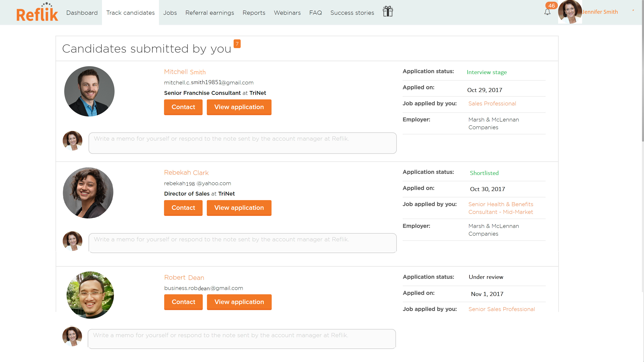Click the Shortlisted status
The image size is (644, 362).
(484, 173)
